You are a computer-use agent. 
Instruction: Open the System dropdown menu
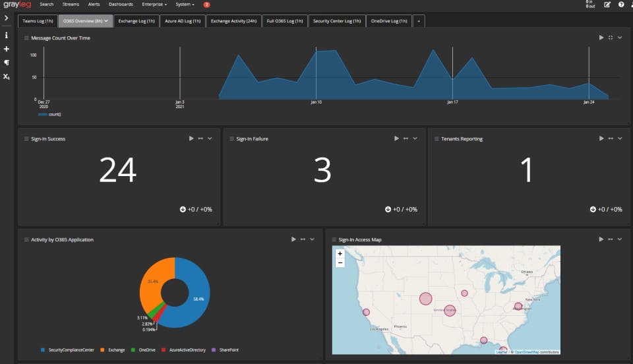click(185, 5)
